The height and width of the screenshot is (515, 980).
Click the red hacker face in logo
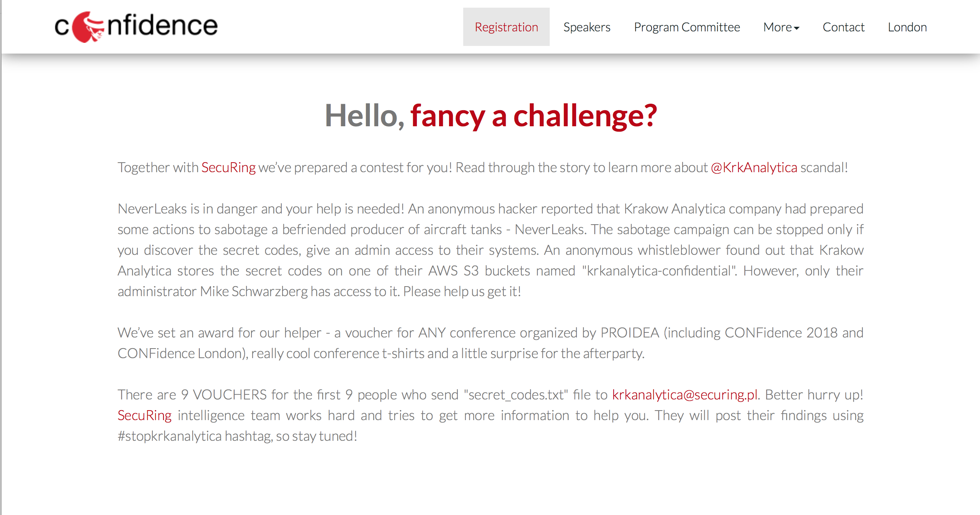pos(88,27)
